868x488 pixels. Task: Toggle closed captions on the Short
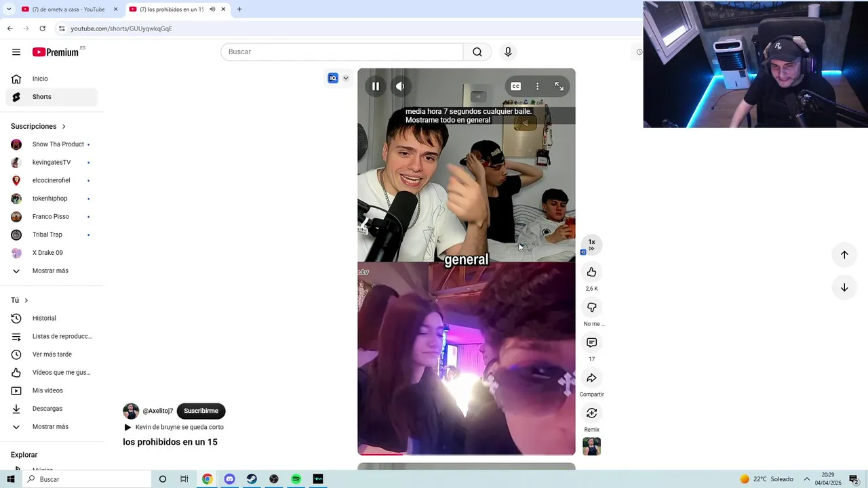[515, 86]
